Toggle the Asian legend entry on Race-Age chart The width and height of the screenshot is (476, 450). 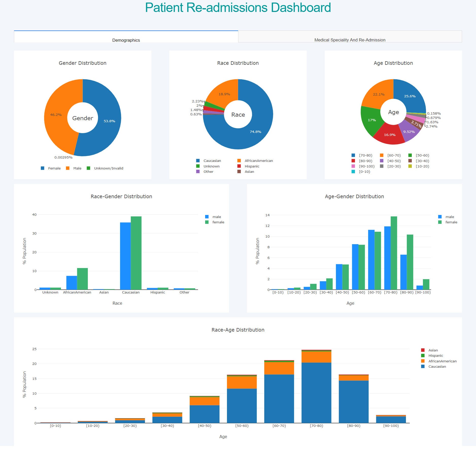click(x=433, y=350)
